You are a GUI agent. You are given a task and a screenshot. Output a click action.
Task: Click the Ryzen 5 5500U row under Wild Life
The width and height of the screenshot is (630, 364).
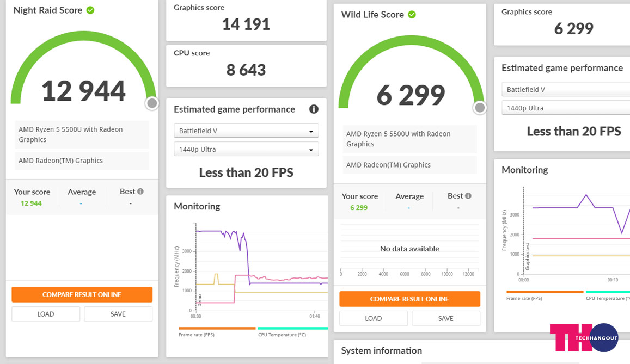[x=410, y=139]
